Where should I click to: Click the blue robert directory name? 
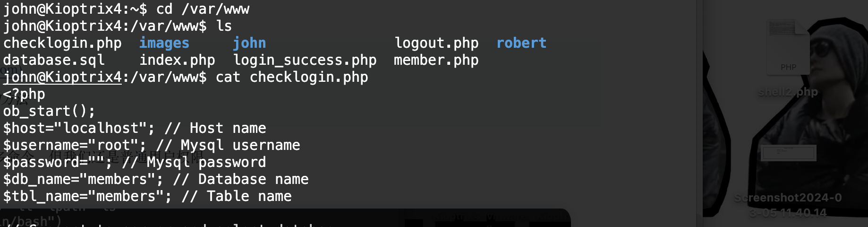521,43
